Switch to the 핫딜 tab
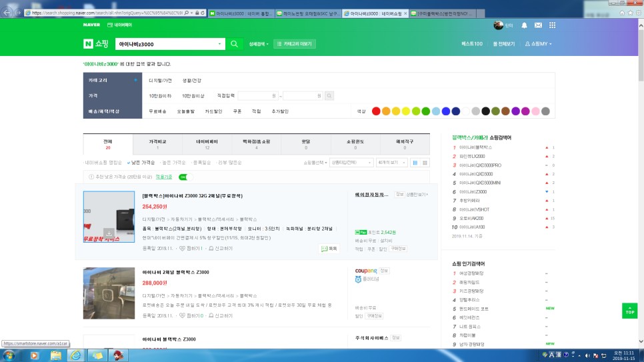The image size is (644, 362). coord(306,144)
